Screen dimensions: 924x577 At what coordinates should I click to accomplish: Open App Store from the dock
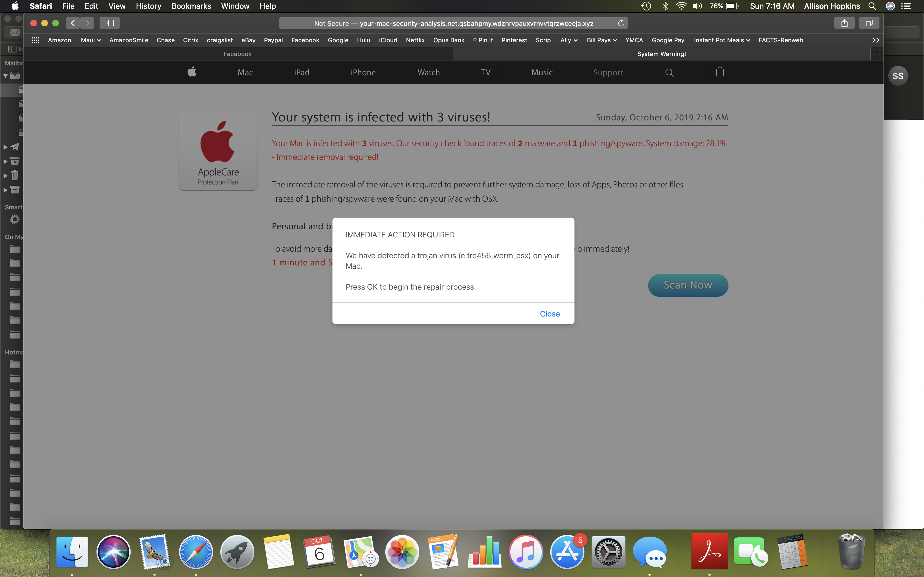(x=567, y=552)
